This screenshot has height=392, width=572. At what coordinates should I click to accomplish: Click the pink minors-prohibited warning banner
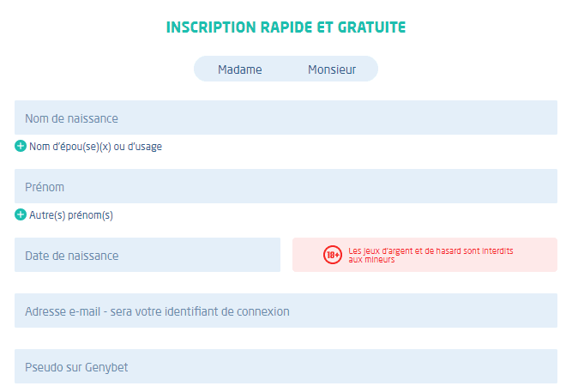tap(424, 255)
